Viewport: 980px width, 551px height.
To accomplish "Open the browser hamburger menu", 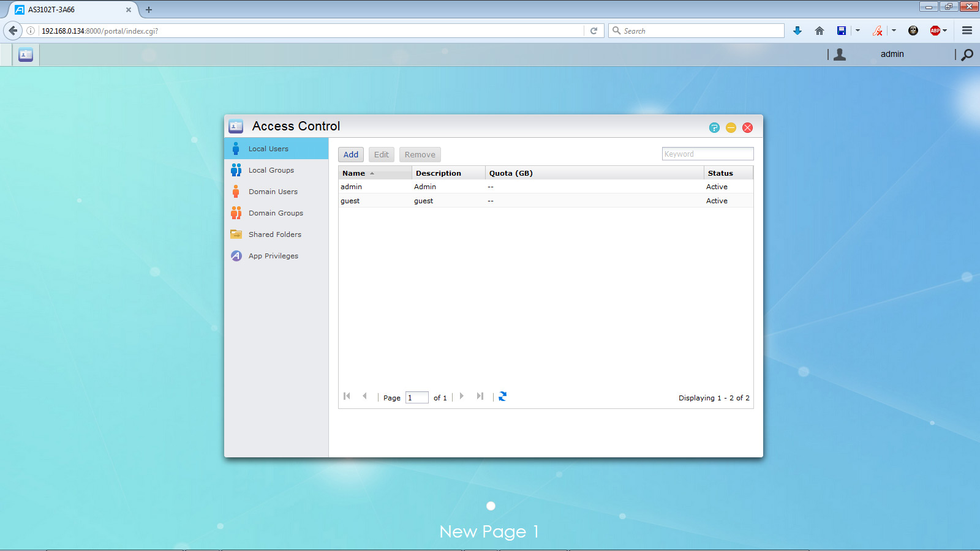I will [967, 31].
